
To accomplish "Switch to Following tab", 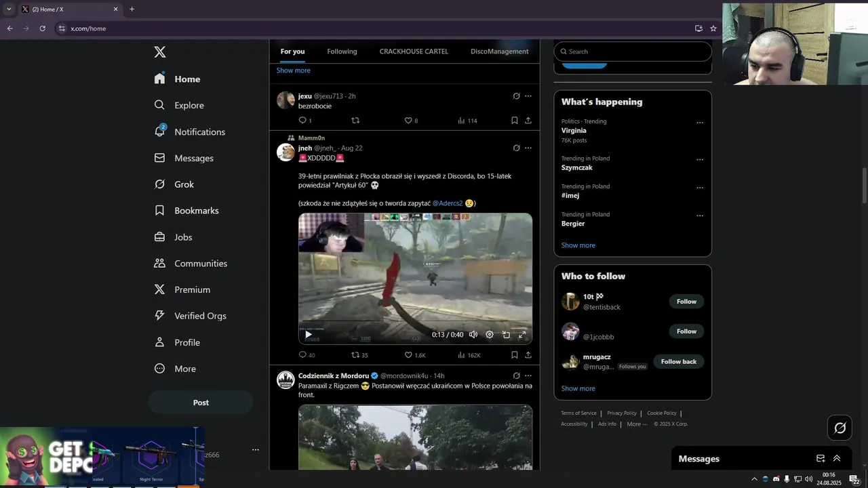I will coord(342,52).
